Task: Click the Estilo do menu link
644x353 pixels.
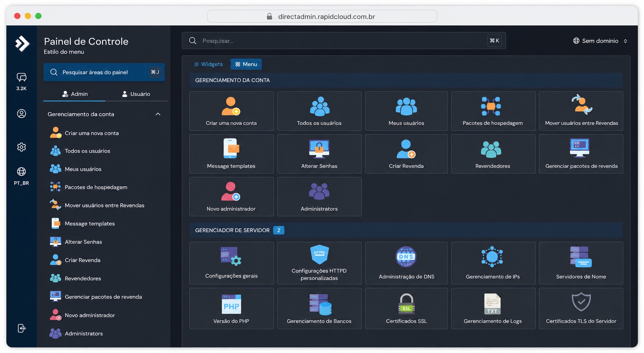Action: coord(64,52)
